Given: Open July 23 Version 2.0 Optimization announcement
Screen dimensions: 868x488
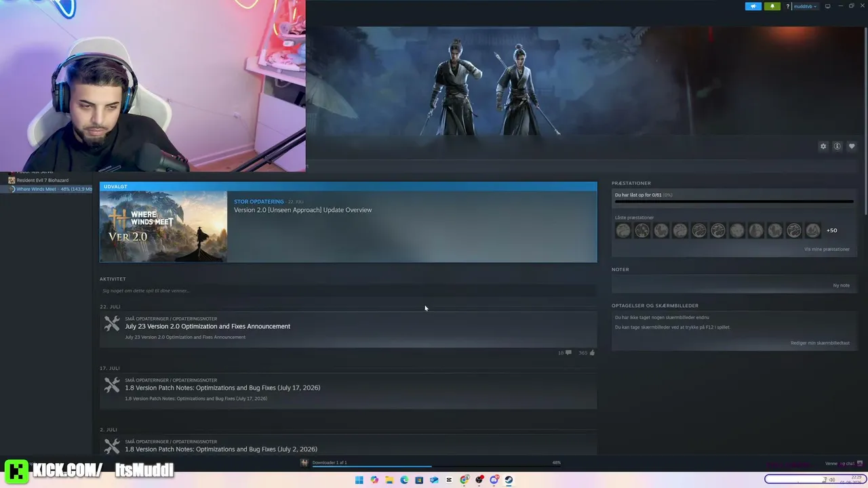Looking at the screenshot, I should click(x=208, y=327).
